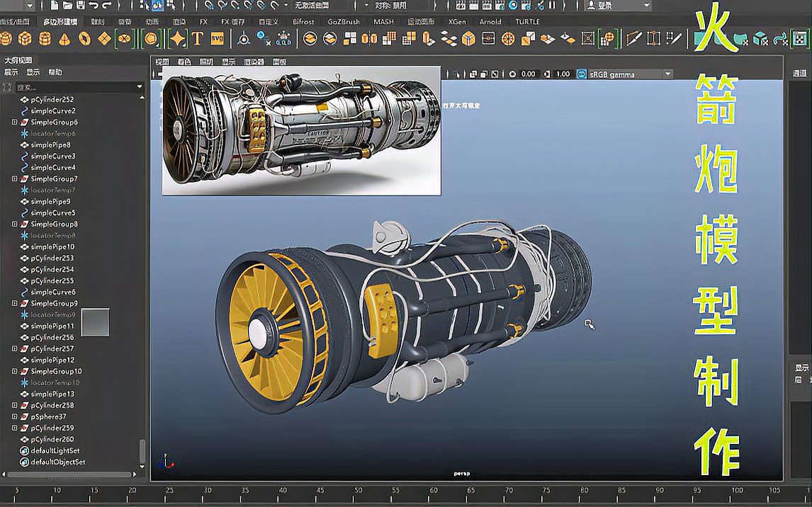Click the SVG creation icon on the shelf

(218, 37)
